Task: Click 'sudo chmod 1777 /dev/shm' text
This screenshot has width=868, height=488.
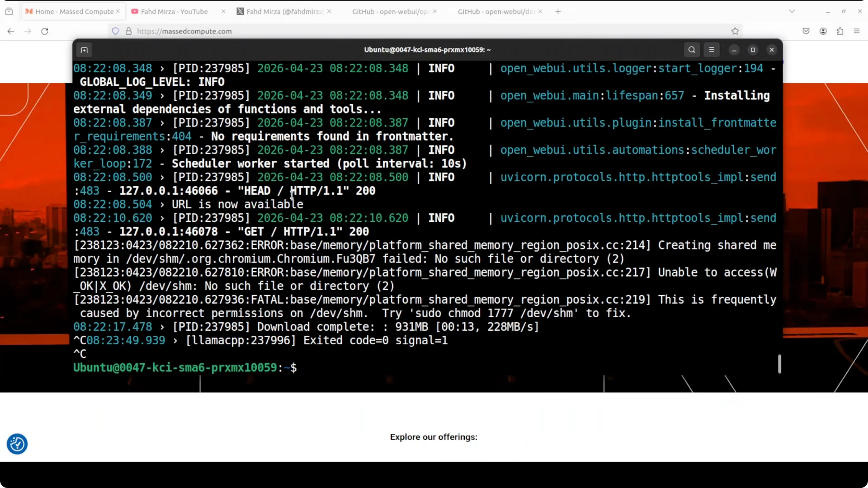Action: 493,313
